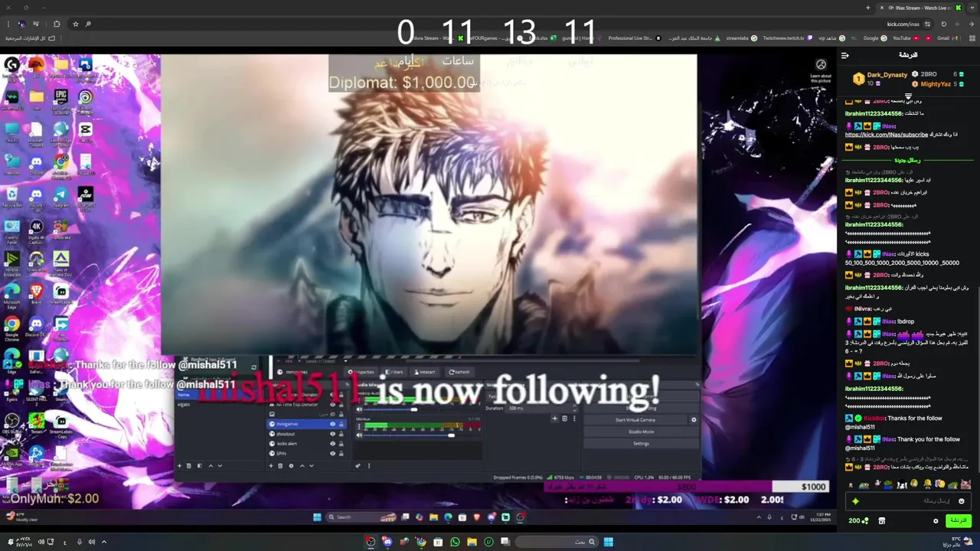Click the OBS Filters button
Image resolution: width=980 pixels, height=551 pixels.
pyautogui.click(x=394, y=372)
